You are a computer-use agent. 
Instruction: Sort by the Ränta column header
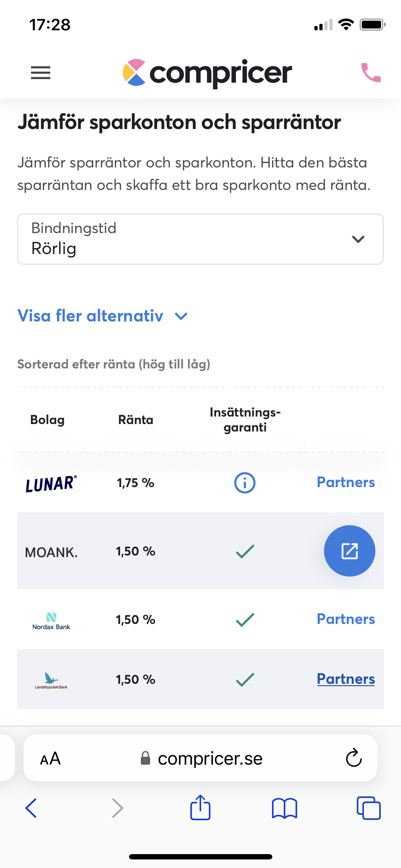135,420
